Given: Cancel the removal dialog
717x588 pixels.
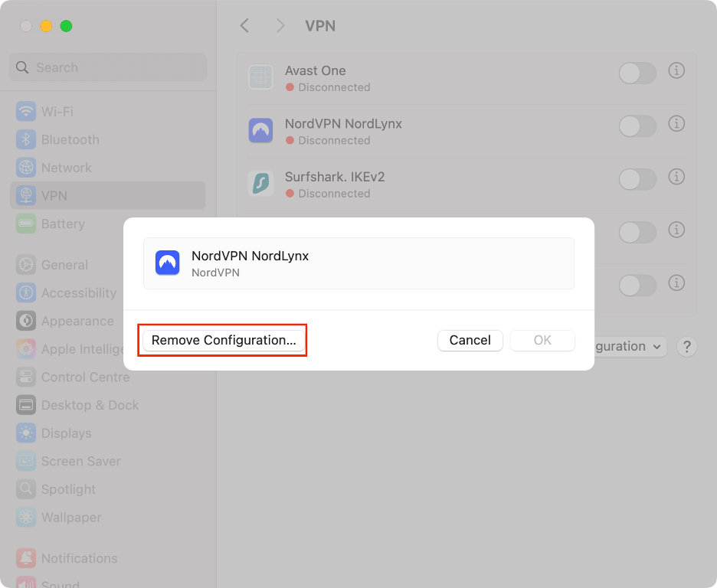Looking at the screenshot, I should pyautogui.click(x=470, y=340).
